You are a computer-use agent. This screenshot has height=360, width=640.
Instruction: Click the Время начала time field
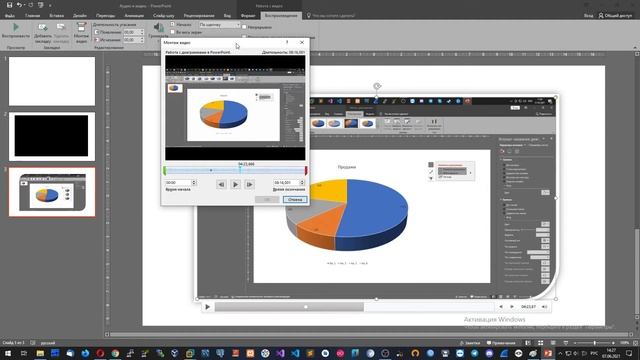point(178,182)
